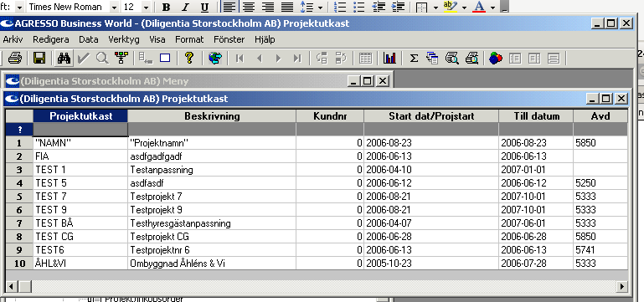Click the Start dat/Projstart column header
Viewport: 644px width, 302px height.
click(431, 116)
